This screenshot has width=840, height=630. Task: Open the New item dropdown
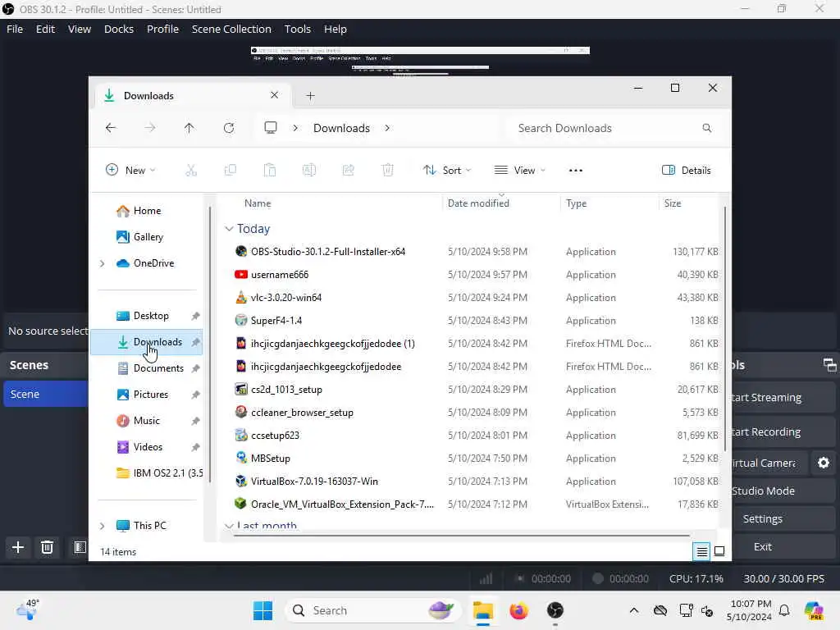pyautogui.click(x=130, y=171)
